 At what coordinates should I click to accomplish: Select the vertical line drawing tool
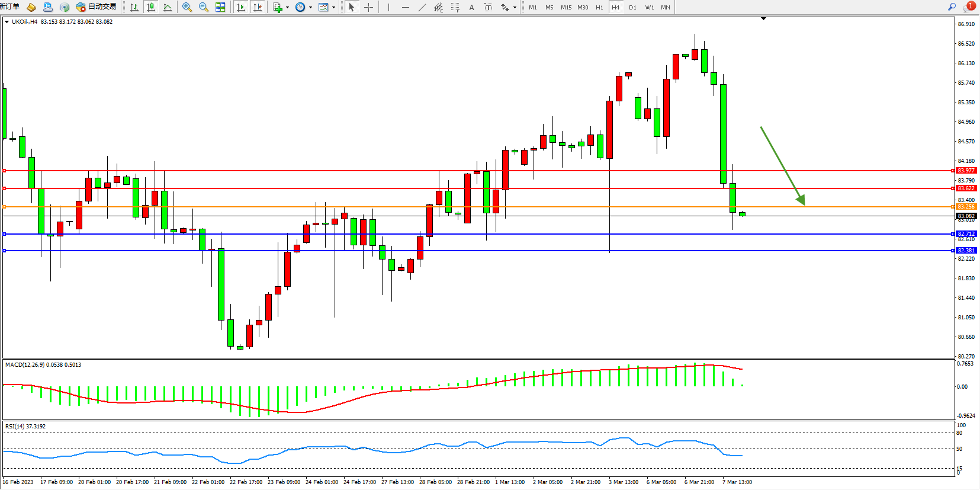[x=388, y=7]
